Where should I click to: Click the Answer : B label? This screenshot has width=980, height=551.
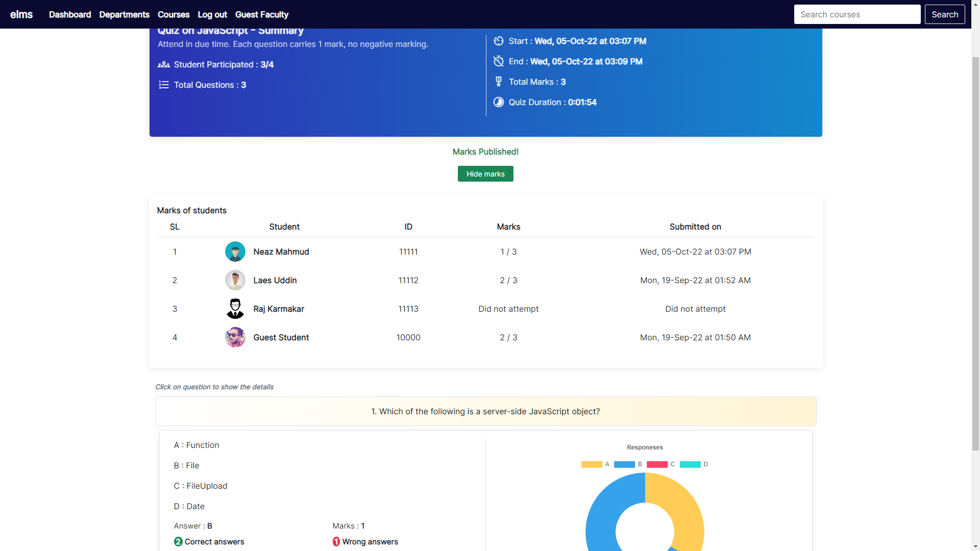pos(193,526)
